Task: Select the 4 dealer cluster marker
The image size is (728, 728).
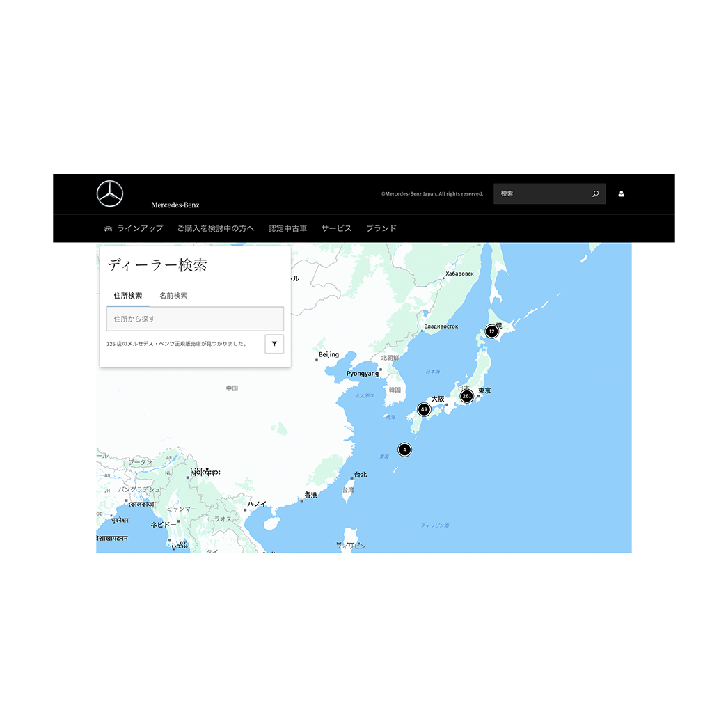Action: [x=404, y=450]
